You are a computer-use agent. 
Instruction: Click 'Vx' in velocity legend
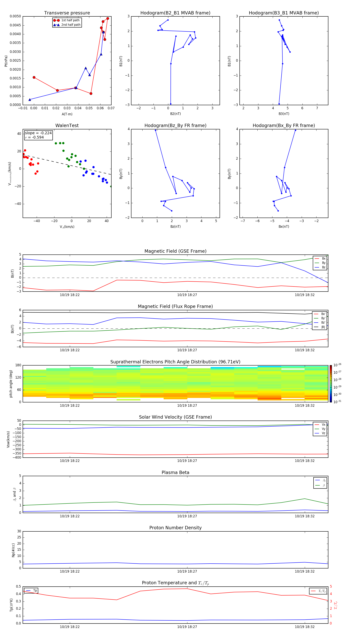[x=320, y=424]
